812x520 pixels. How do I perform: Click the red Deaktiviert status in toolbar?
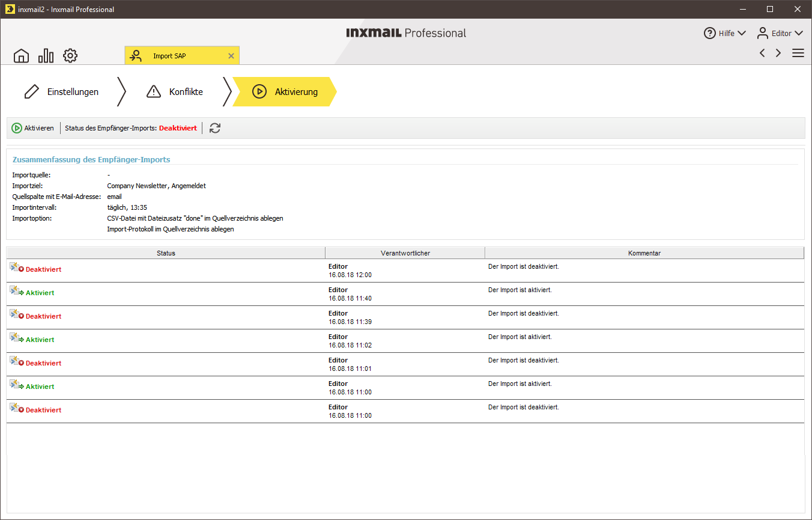178,128
